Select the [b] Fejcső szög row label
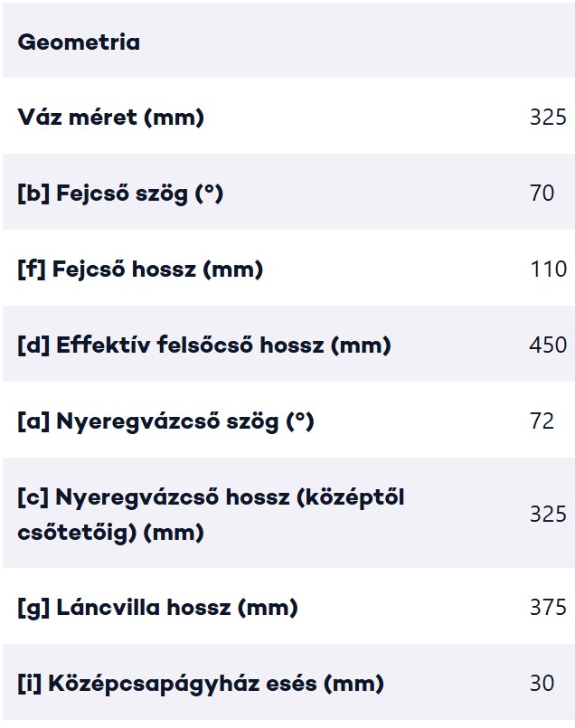The image size is (575, 728). pyautogui.click(x=120, y=194)
